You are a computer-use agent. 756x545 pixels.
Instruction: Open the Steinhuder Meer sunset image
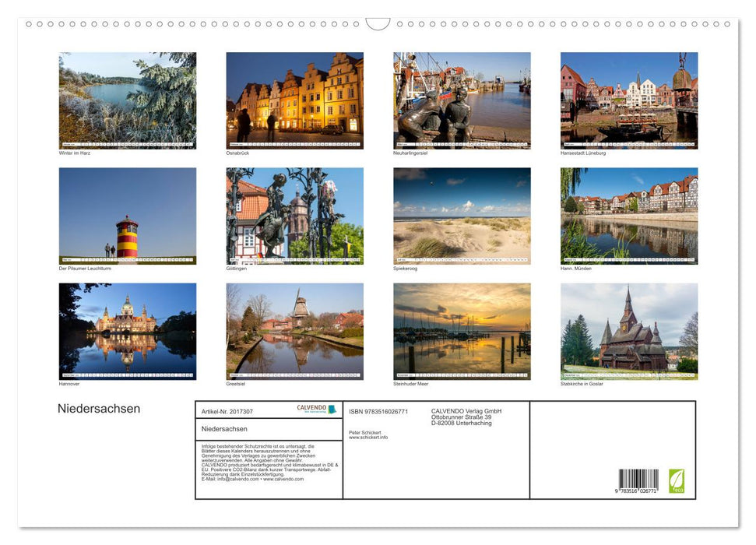pos(461,331)
